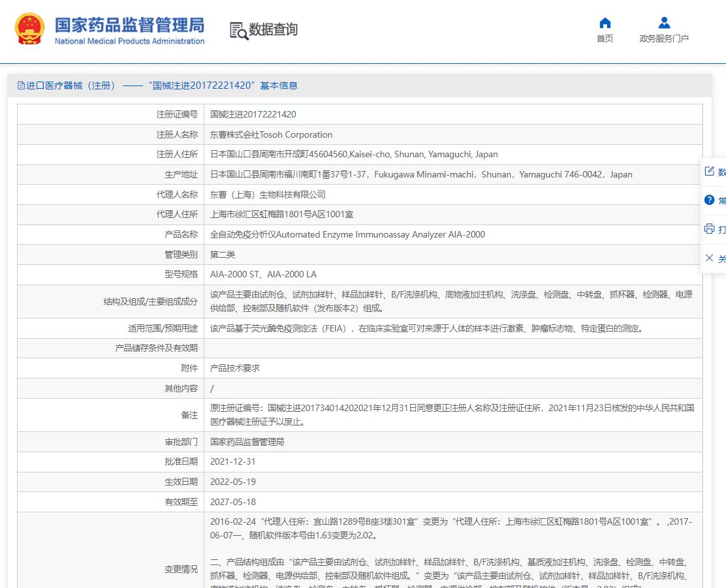Open 产品技术要求 attachment
The image size is (726, 588).
point(235,368)
